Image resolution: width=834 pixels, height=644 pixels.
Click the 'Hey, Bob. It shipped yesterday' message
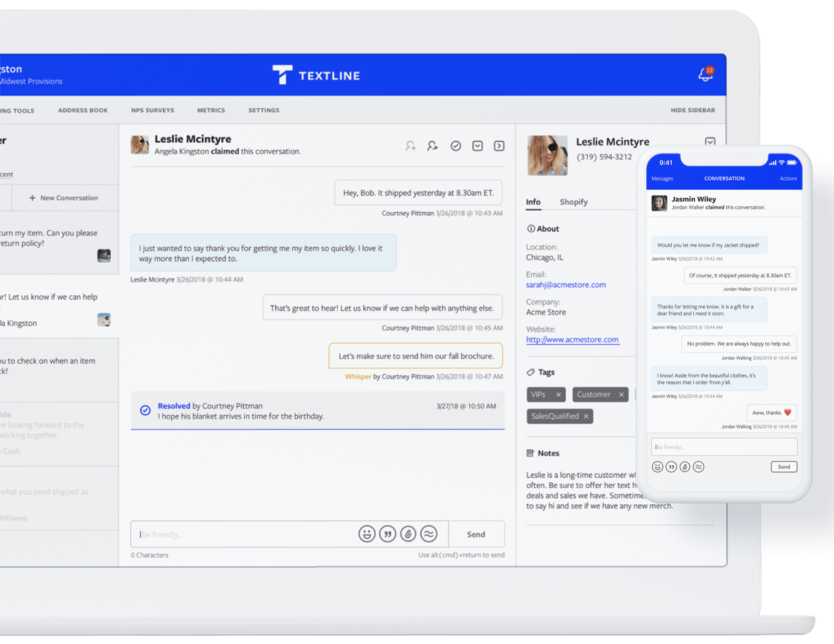coord(418,193)
